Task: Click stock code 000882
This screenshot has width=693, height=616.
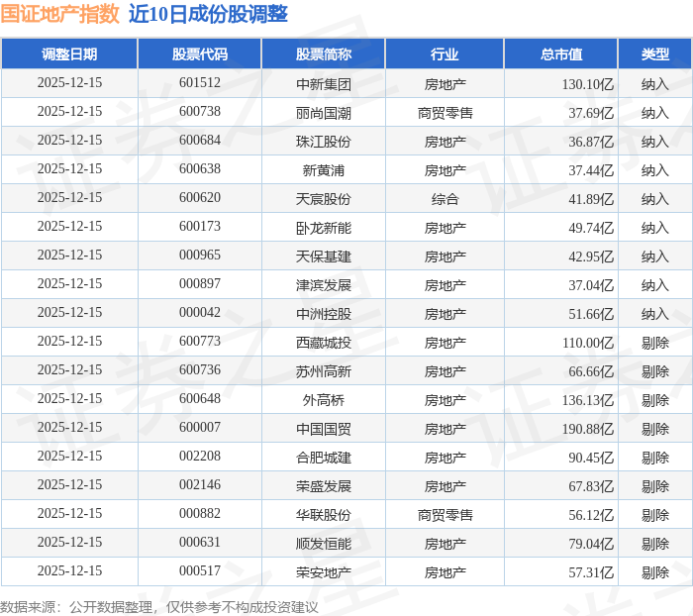Action: click(200, 514)
